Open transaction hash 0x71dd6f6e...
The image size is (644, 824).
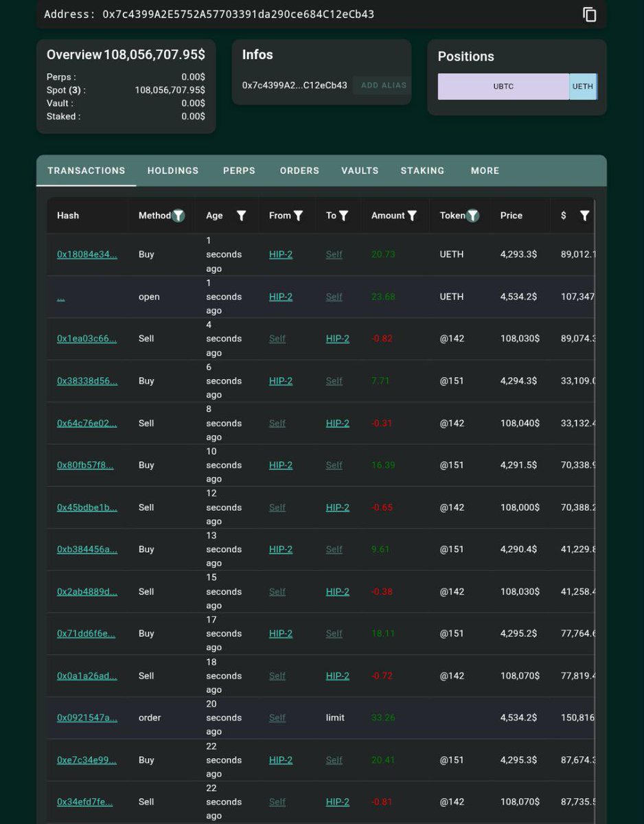pos(86,634)
